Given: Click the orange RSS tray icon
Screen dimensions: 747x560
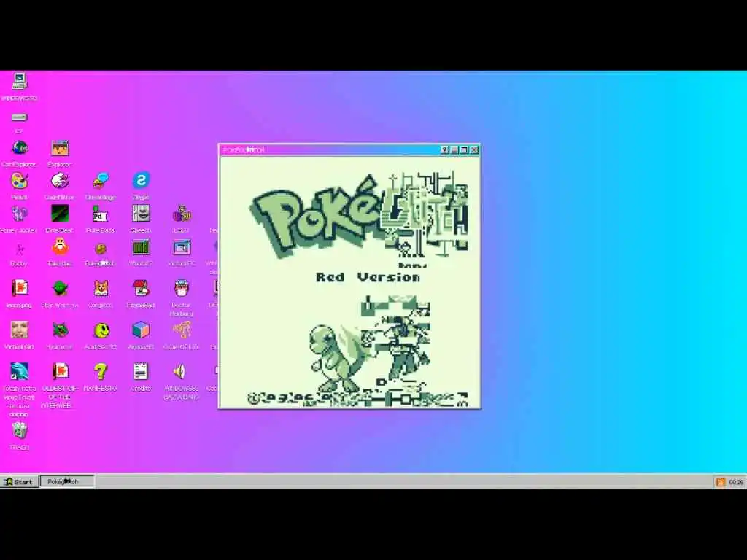Looking at the screenshot, I should pos(720,482).
